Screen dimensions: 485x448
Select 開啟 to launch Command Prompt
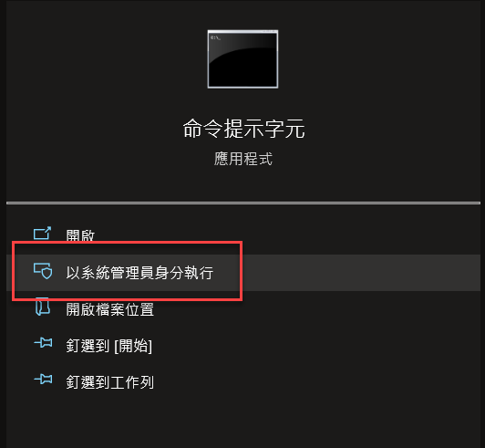click(x=80, y=235)
